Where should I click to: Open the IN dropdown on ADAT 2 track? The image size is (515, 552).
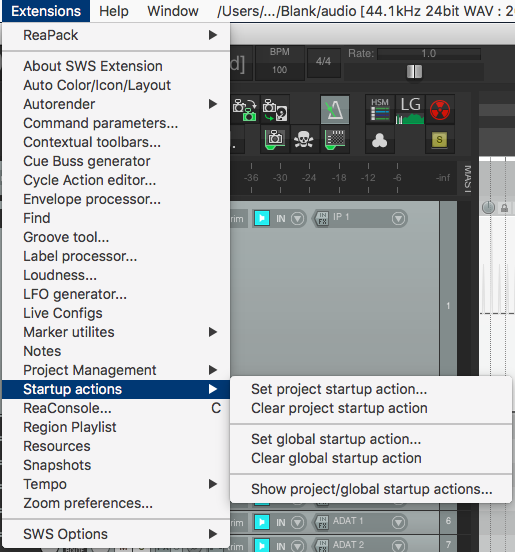297,546
